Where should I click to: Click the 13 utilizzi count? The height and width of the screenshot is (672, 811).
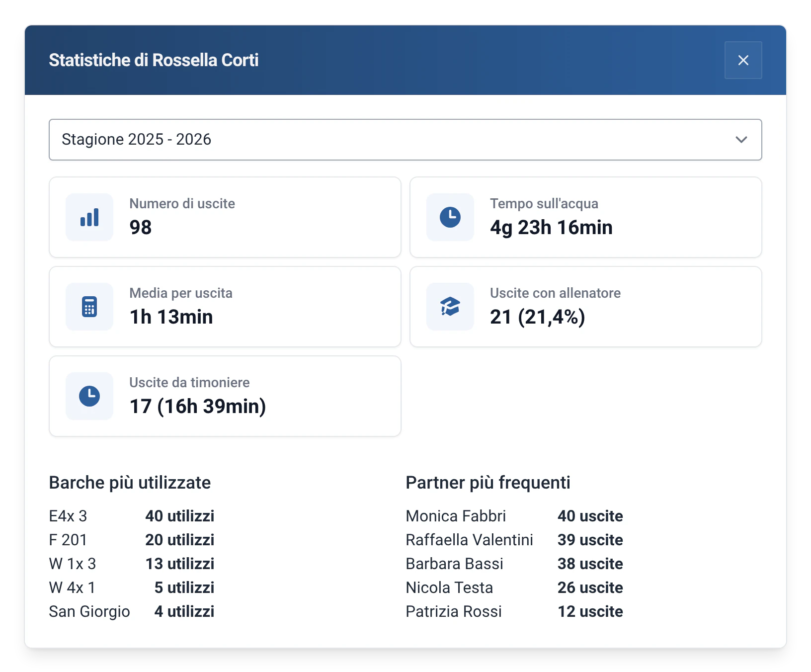click(x=180, y=564)
